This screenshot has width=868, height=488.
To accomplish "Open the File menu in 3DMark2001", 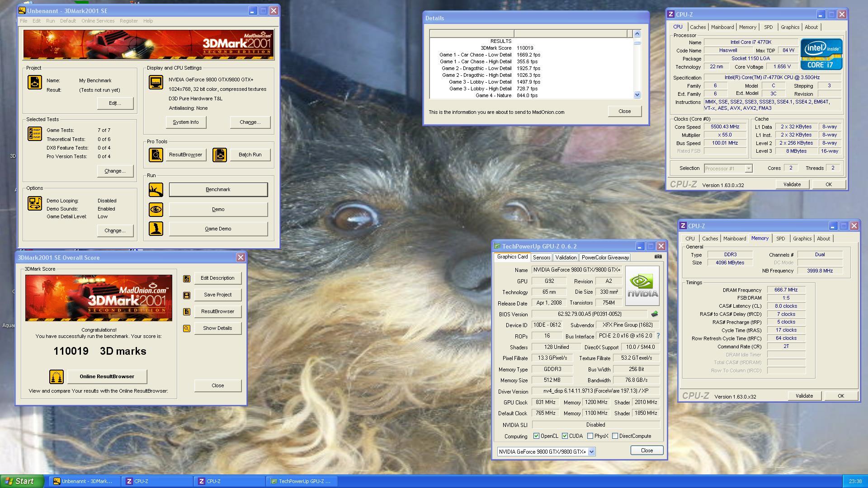I will pyautogui.click(x=24, y=21).
